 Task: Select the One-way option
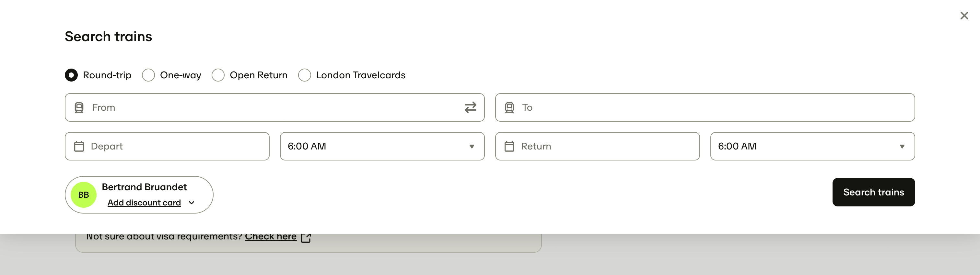click(x=148, y=75)
